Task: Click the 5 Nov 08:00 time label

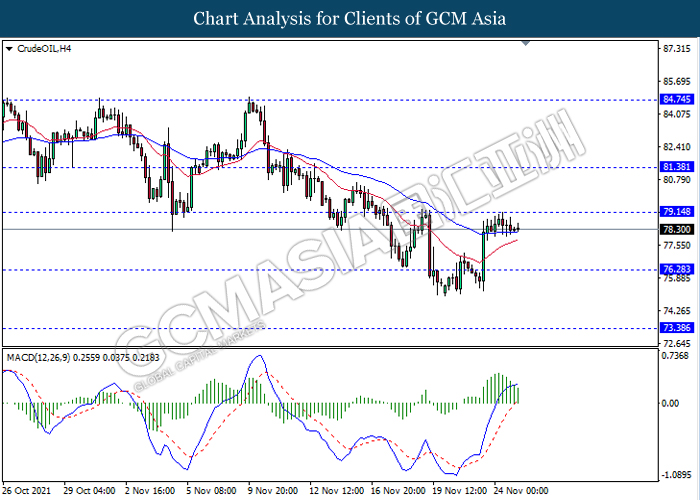Action: tap(212, 491)
